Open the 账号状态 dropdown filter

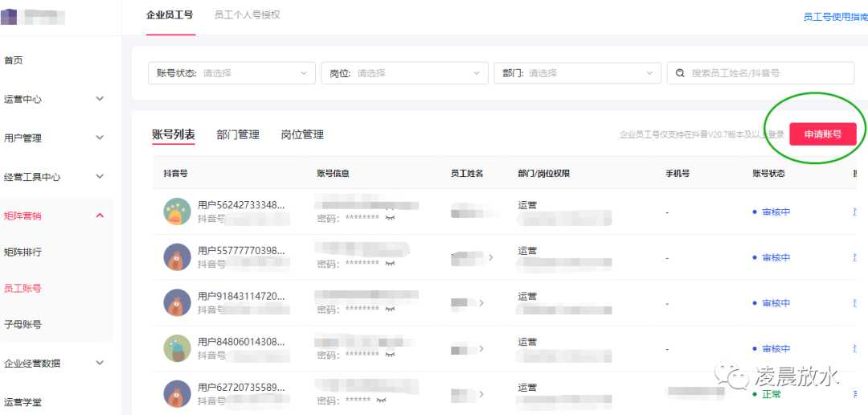(231, 73)
